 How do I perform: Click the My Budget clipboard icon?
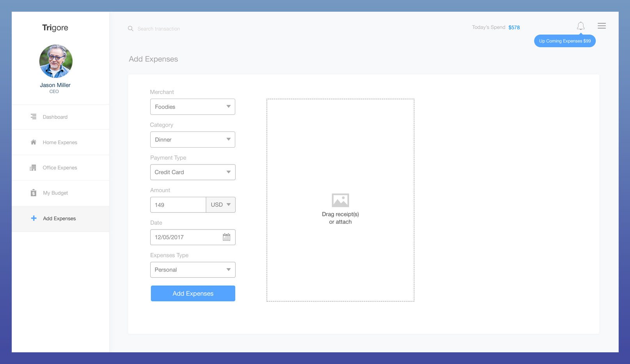(x=34, y=193)
